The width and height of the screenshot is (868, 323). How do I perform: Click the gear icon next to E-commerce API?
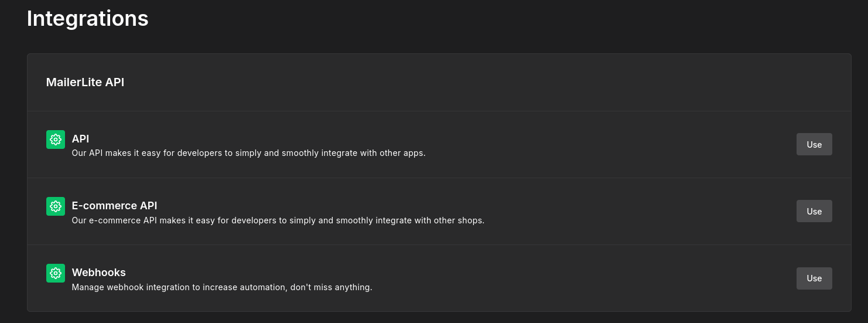56,206
